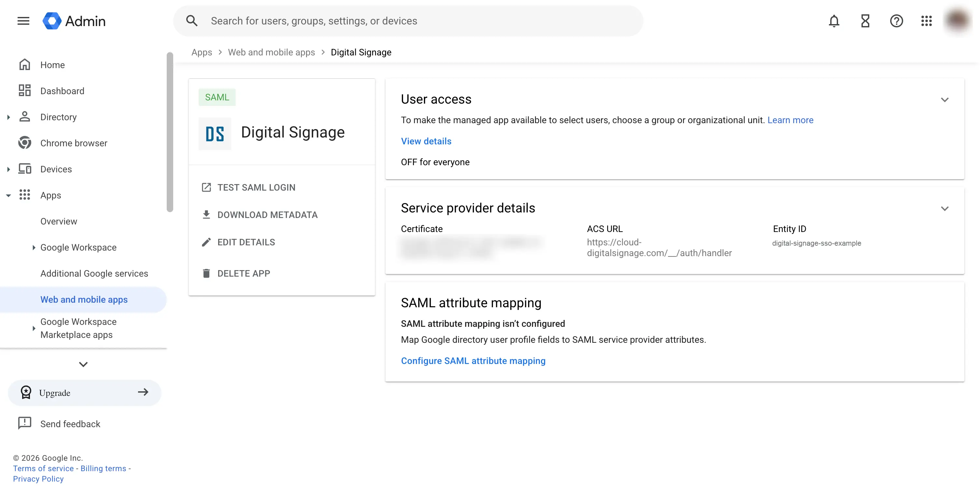Click the digital-signage-sso-example entity ID
This screenshot has width=980, height=492.
tap(817, 243)
